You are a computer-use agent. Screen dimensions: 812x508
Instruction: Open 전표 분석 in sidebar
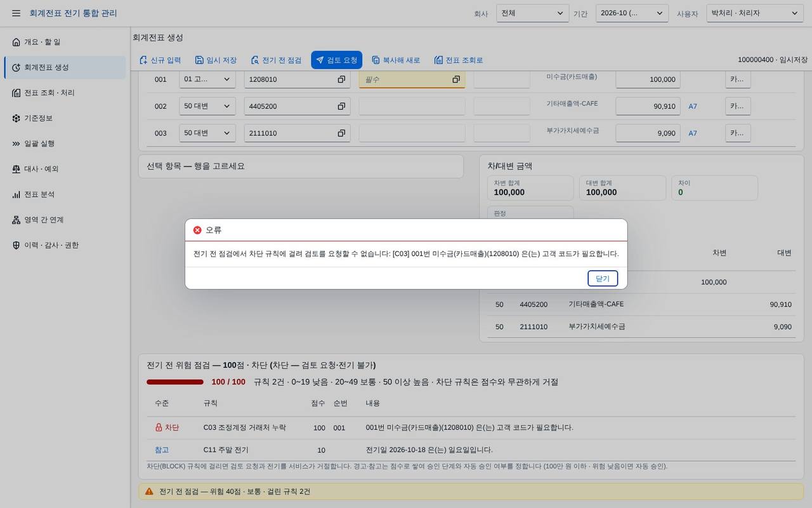point(65,194)
